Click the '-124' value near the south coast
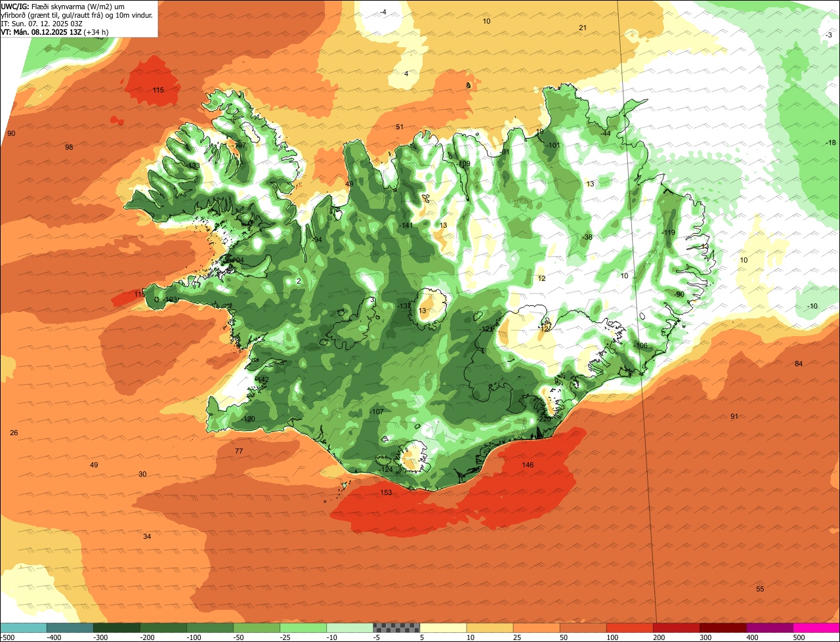 [386, 469]
